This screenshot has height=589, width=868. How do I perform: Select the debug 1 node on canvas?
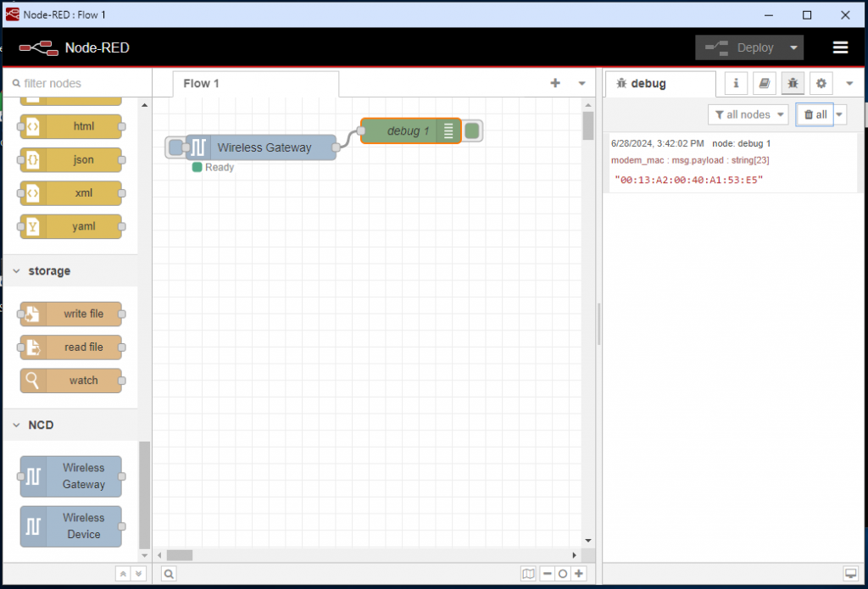point(411,131)
